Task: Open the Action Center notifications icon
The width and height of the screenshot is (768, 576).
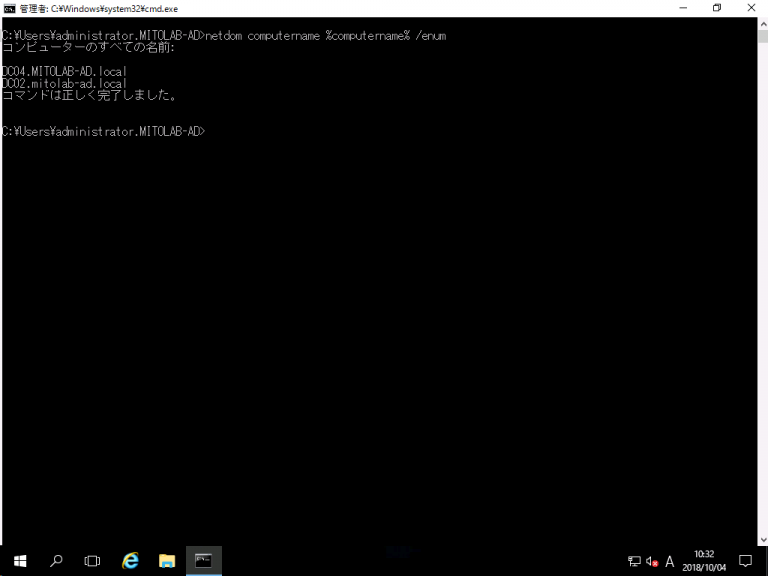Action: (x=745, y=561)
